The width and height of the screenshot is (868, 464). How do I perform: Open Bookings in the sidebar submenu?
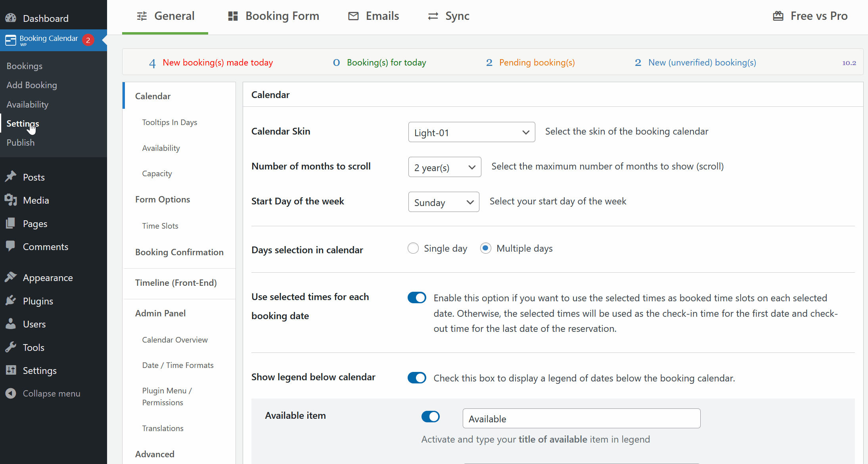pyautogui.click(x=25, y=66)
